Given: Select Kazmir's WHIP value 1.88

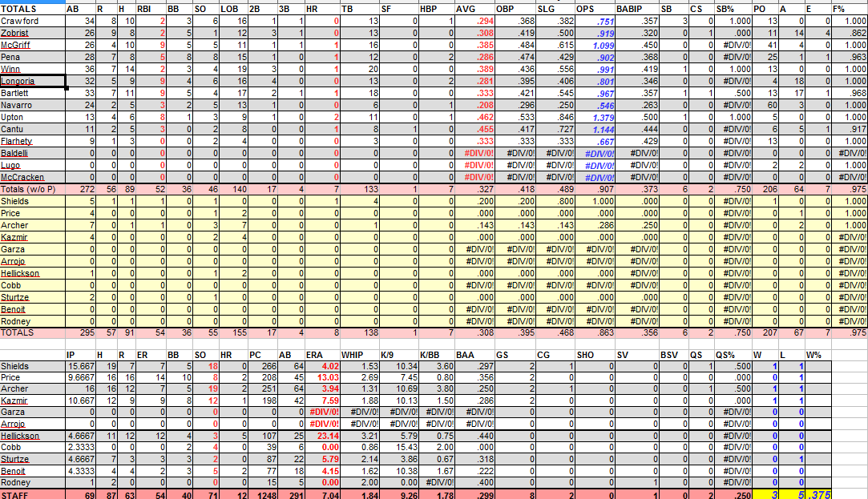Looking at the screenshot, I should tap(359, 400).
